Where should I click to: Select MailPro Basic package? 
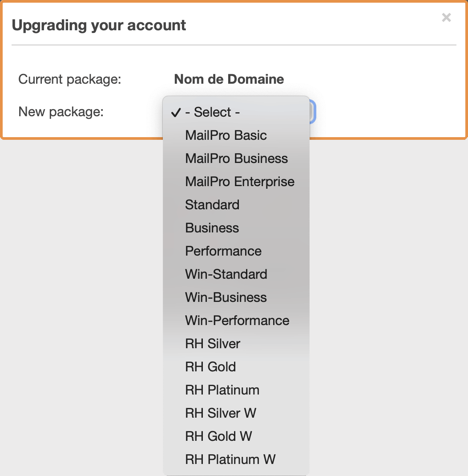point(236,135)
